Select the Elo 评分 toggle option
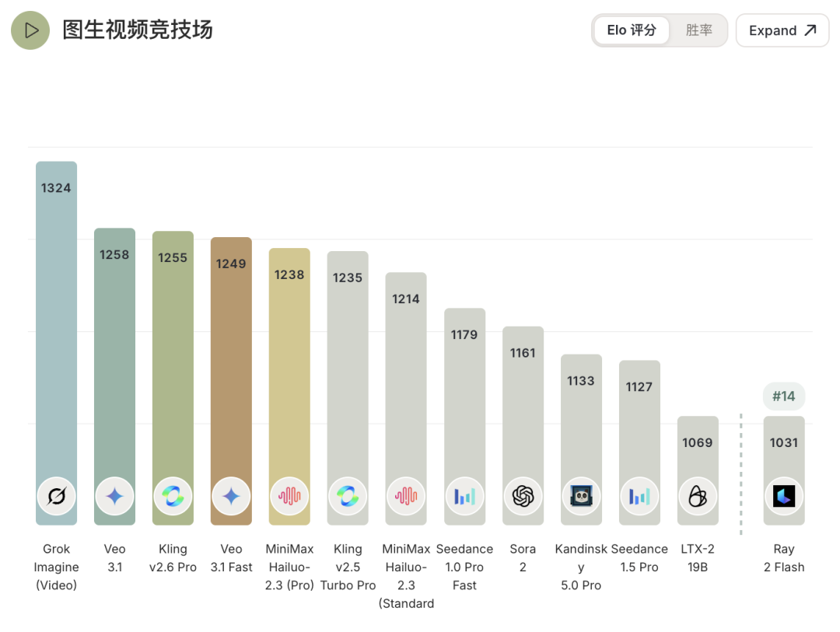 coord(632,30)
